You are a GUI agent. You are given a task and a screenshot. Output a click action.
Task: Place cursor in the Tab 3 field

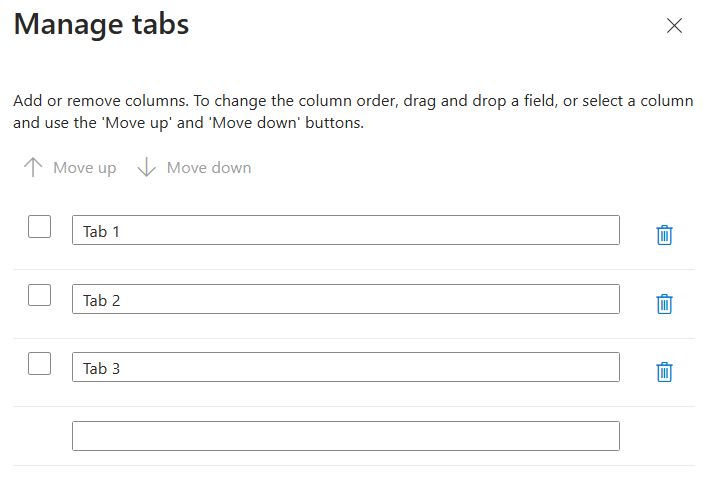(345, 368)
